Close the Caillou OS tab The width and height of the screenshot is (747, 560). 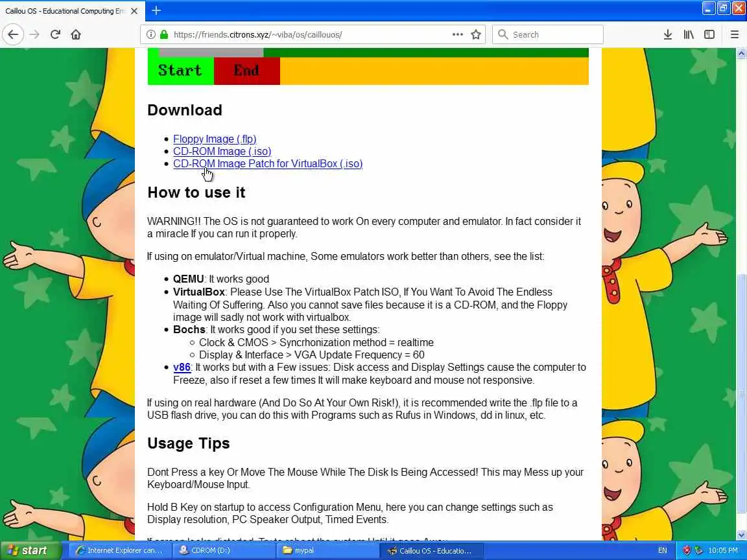(134, 10)
